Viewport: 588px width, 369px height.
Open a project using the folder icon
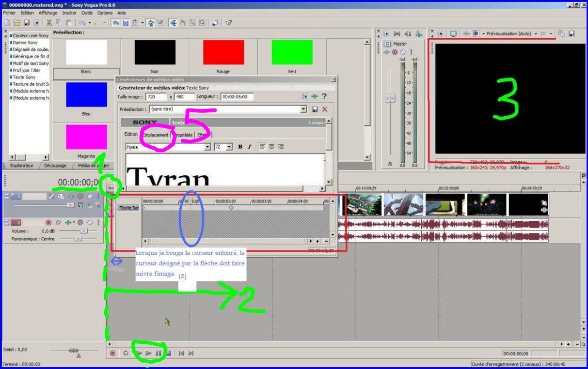tap(16, 22)
